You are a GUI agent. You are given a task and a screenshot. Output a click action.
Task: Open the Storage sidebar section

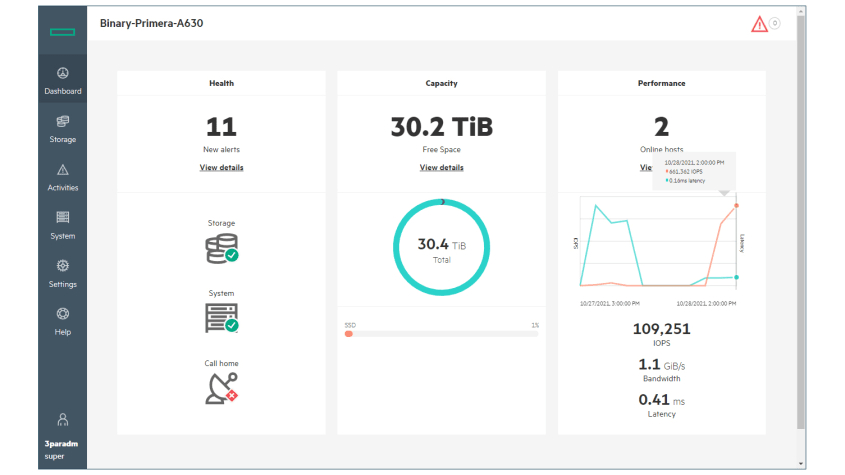63,129
